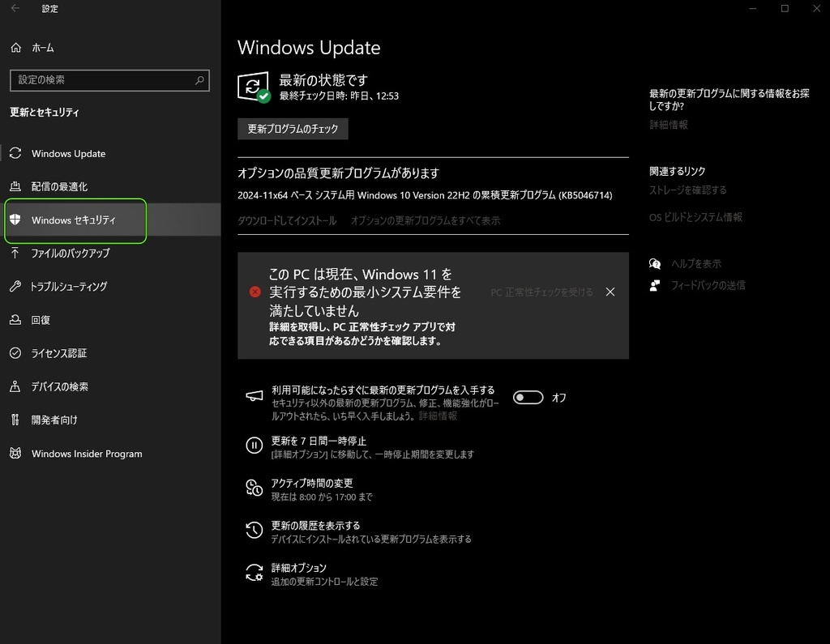Click the recovery icon beside 回復

coord(15,320)
